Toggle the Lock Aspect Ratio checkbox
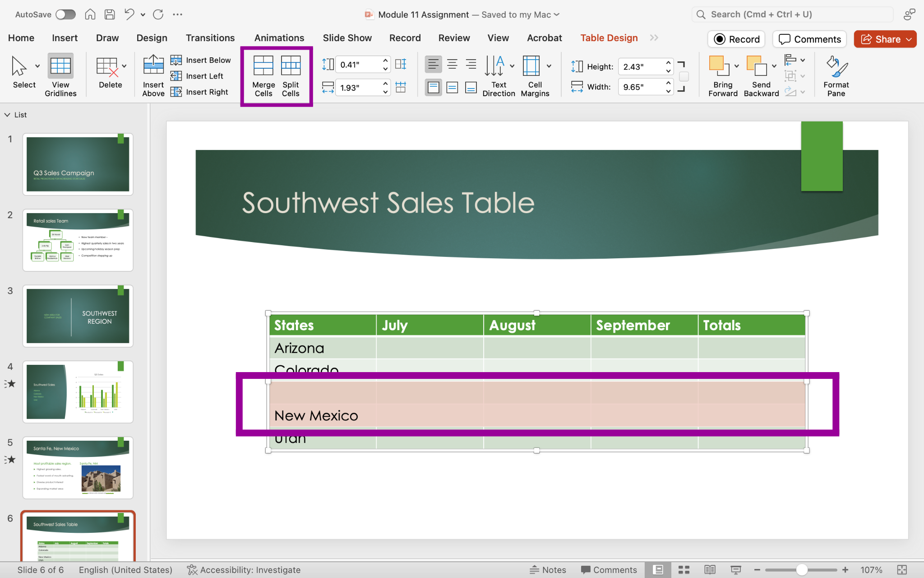924x578 pixels. [684, 77]
